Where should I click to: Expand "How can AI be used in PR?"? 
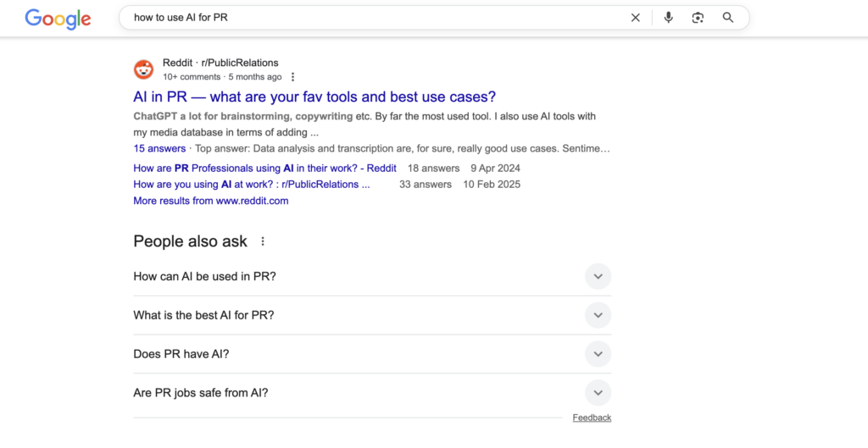[x=598, y=276]
